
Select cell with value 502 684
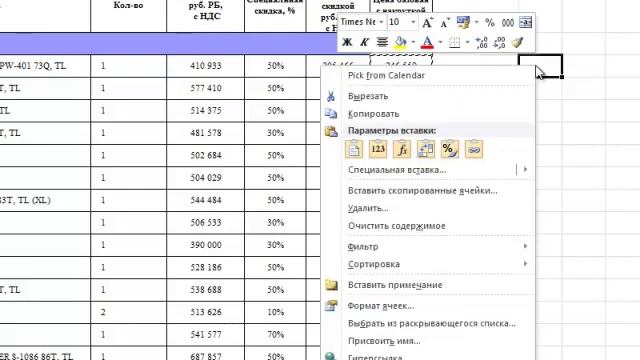pos(205,156)
